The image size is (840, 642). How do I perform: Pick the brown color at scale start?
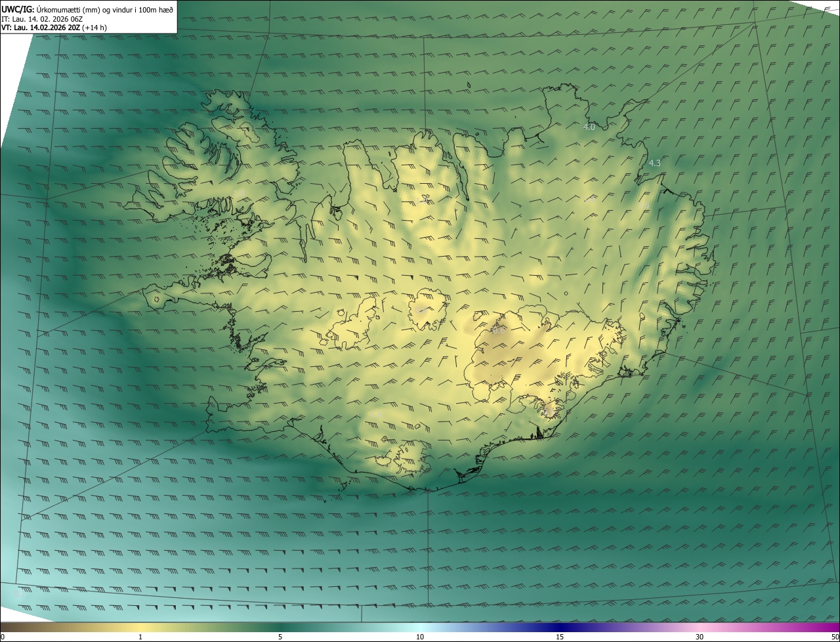coord(7,627)
